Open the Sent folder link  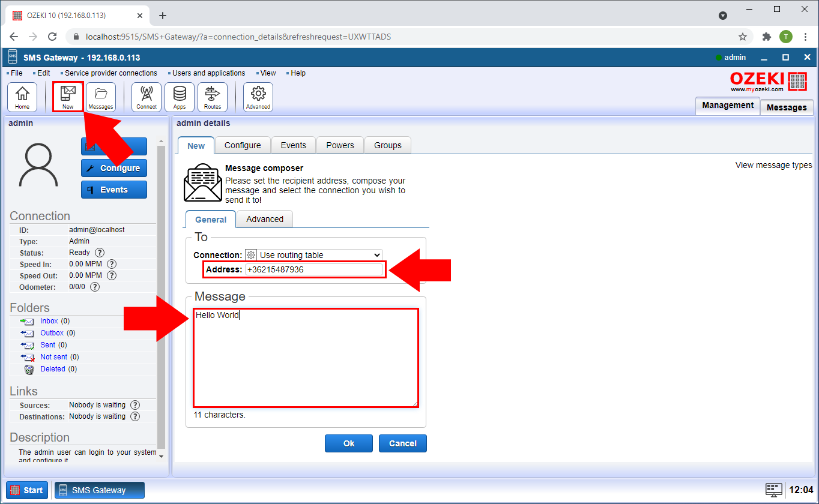pyautogui.click(x=47, y=345)
